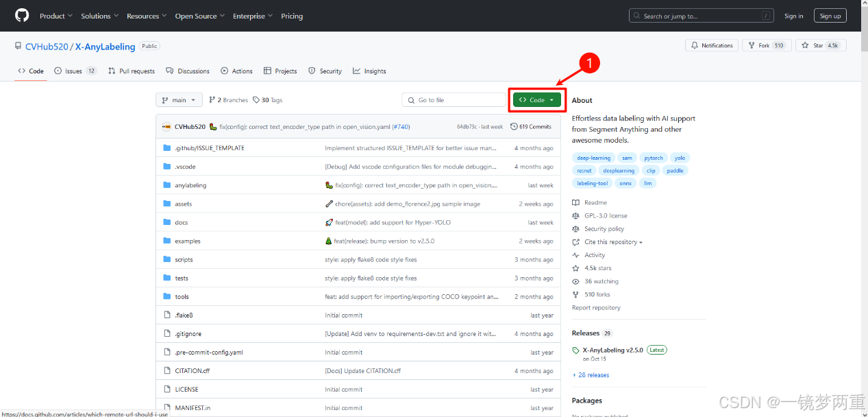Click the eye icon beside 36 watching
This screenshot has width=868, height=417.
click(576, 281)
